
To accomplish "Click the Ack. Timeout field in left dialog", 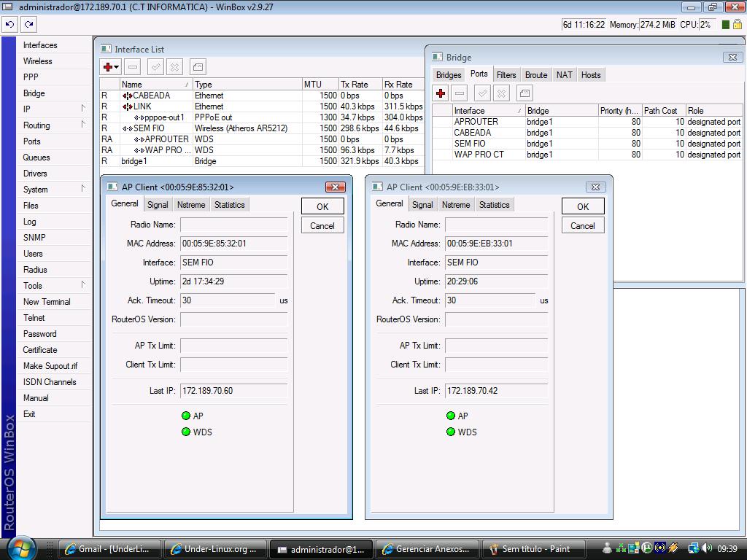I will pos(228,300).
